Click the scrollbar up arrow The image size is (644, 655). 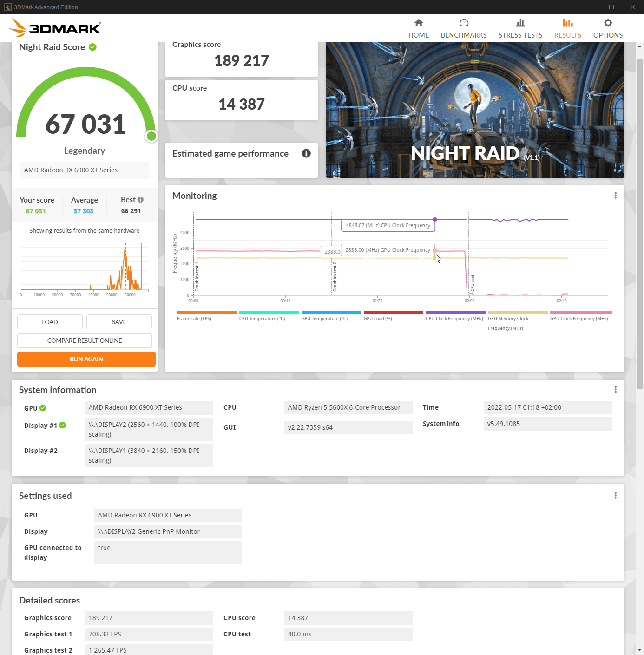(x=639, y=46)
